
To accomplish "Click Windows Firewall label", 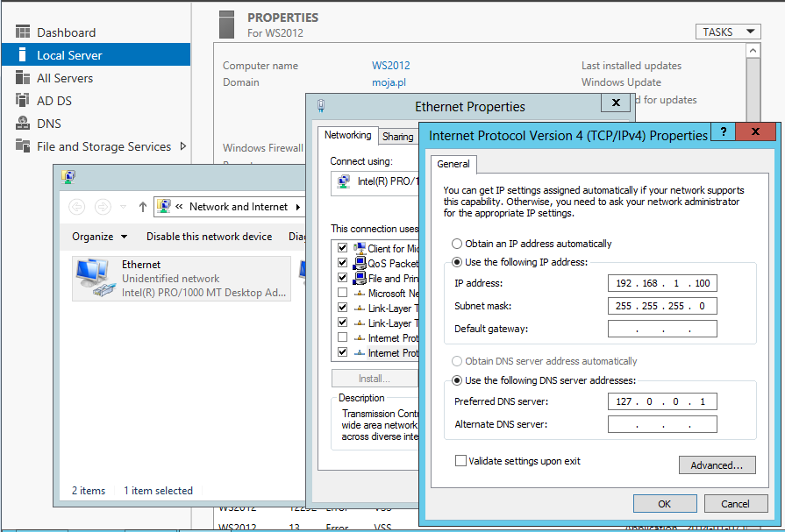I will click(x=263, y=147).
